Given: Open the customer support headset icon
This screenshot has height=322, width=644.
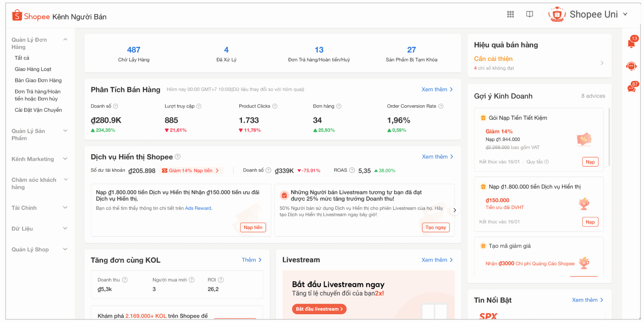Looking at the screenshot, I should pyautogui.click(x=631, y=66).
